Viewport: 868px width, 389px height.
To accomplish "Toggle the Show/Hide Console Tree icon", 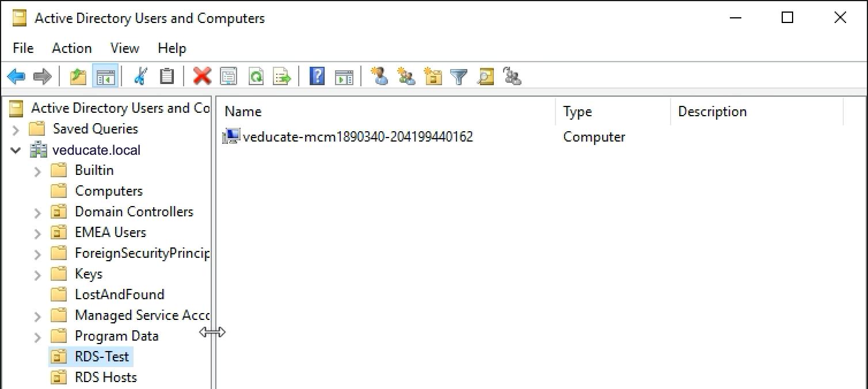I will click(105, 76).
